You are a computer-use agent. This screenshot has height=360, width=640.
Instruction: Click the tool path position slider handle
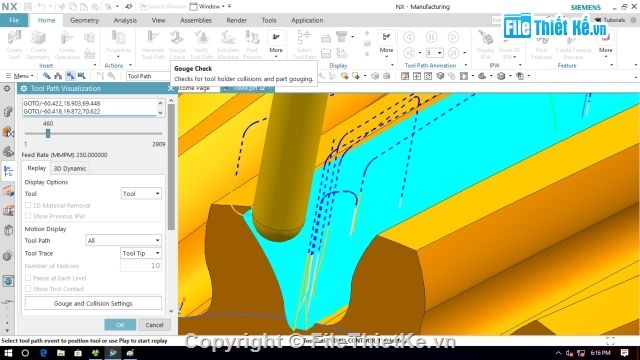click(48, 133)
